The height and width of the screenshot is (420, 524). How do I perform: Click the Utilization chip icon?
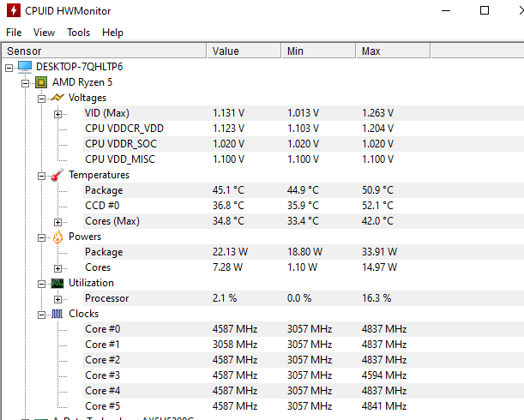click(x=57, y=283)
